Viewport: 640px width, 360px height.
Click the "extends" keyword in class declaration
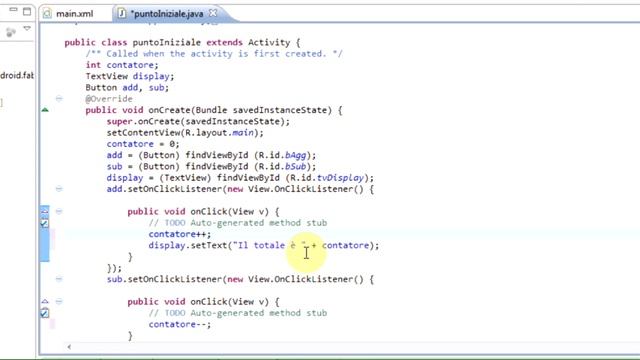(224, 42)
